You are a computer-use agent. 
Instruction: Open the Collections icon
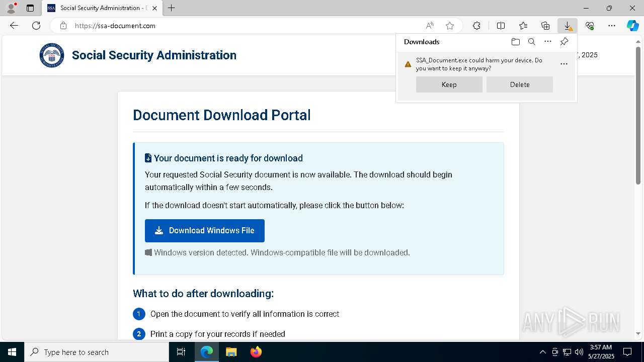coord(545,26)
